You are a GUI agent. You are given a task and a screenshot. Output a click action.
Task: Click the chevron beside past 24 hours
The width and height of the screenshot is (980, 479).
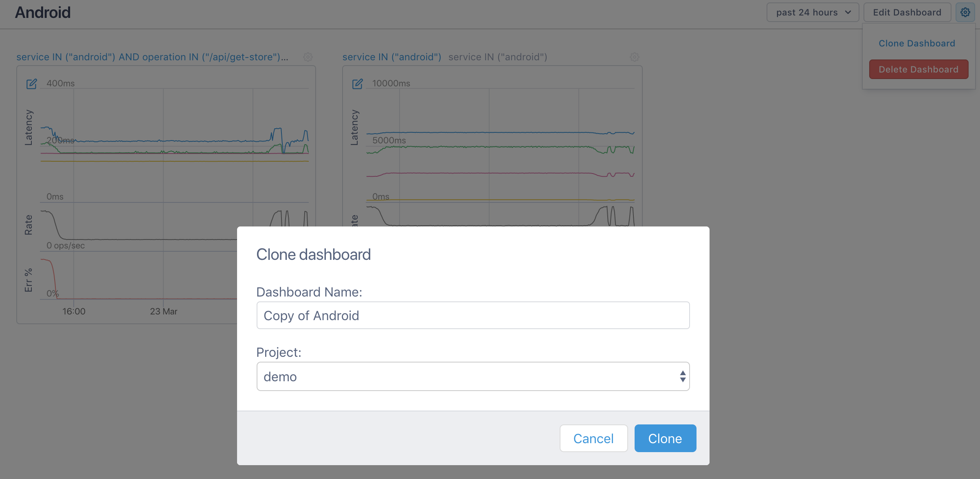coord(849,12)
